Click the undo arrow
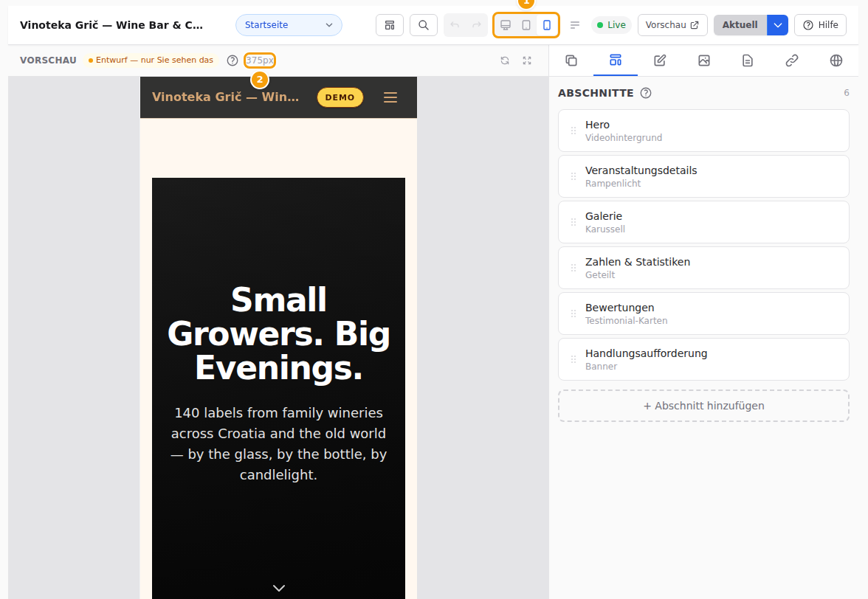Image resolution: width=868 pixels, height=599 pixels. tap(455, 25)
